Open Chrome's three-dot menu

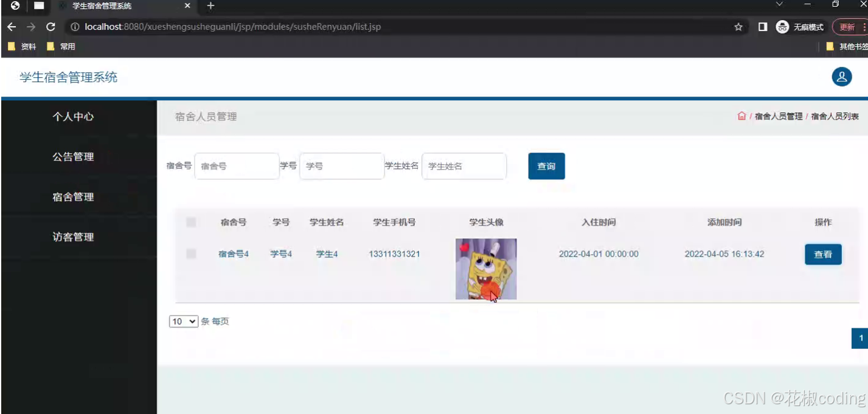pos(864,27)
